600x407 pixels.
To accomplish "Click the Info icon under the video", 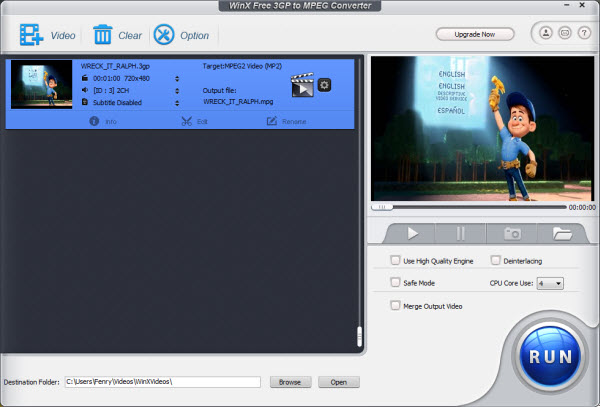I will pyautogui.click(x=94, y=121).
